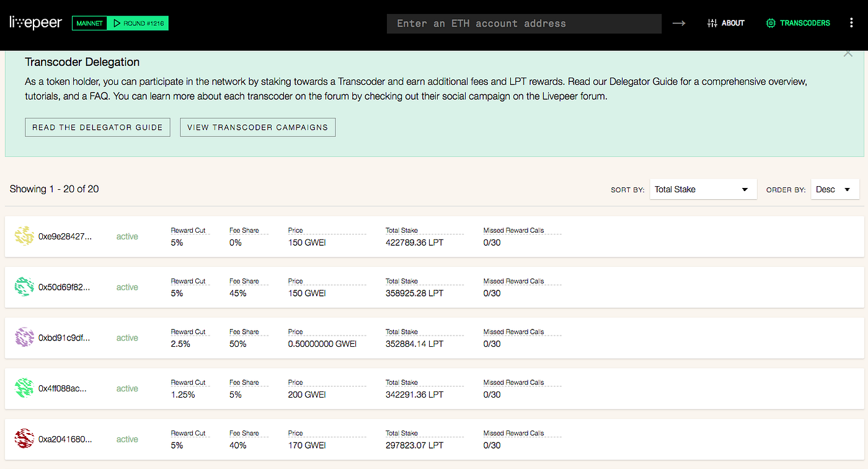Click the ROUND #1216 indicator
The image size is (868, 469).
[138, 23]
